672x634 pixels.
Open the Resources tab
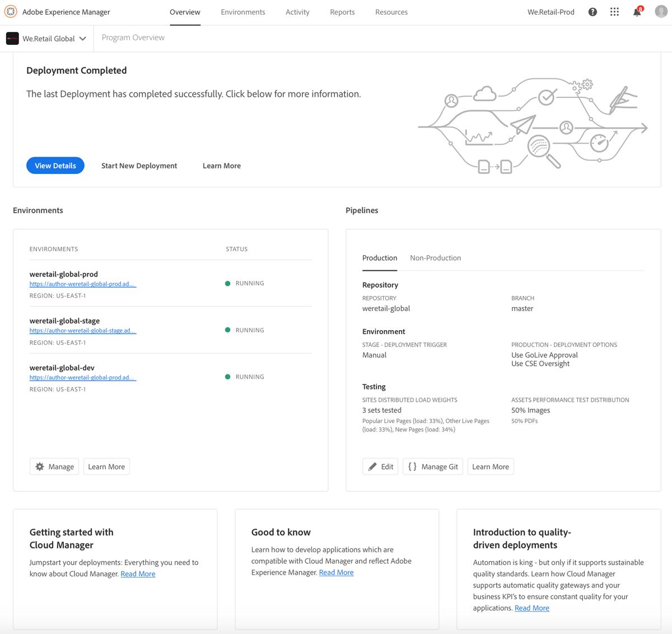pos(391,12)
